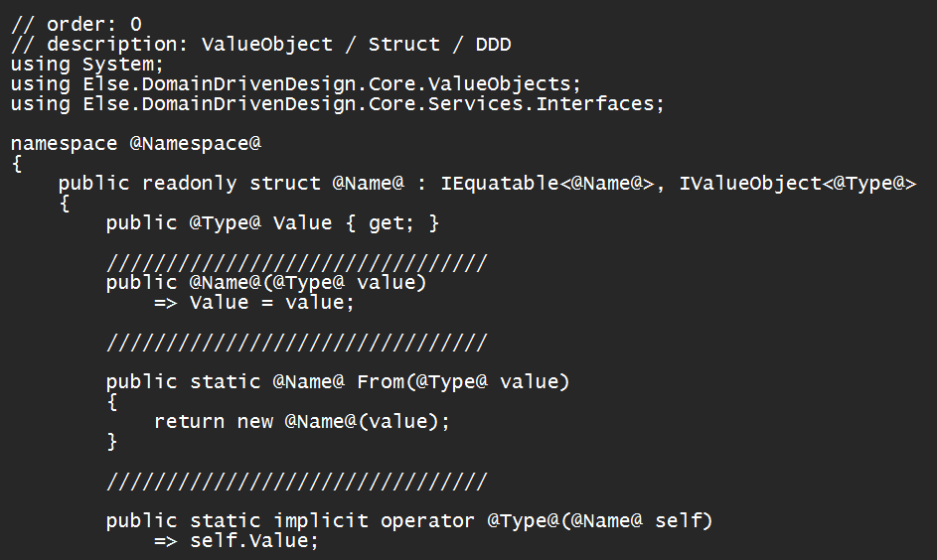
Task: Click the "Value = value;" assignment
Action: (271, 302)
